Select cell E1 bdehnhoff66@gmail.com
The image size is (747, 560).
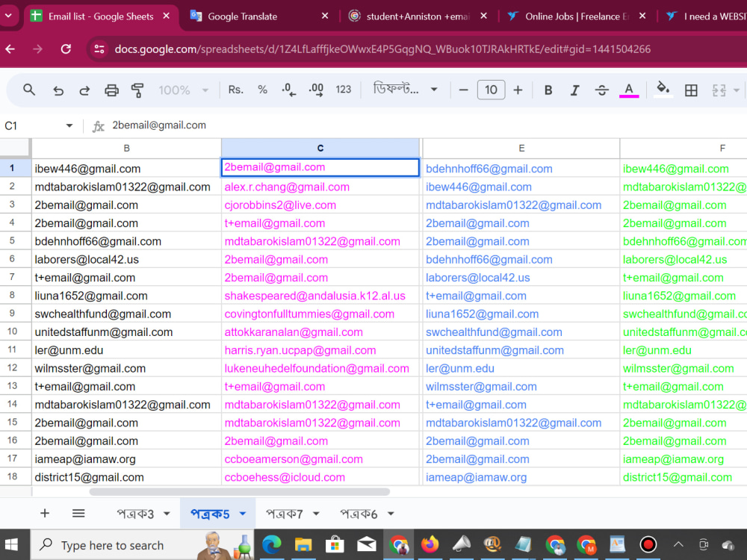(521, 168)
